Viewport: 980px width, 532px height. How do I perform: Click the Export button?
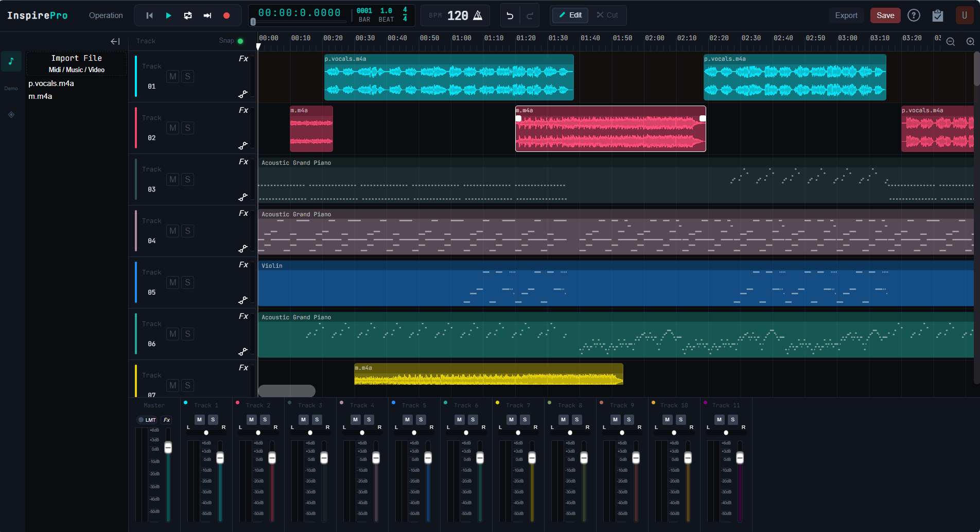[x=846, y=15]
